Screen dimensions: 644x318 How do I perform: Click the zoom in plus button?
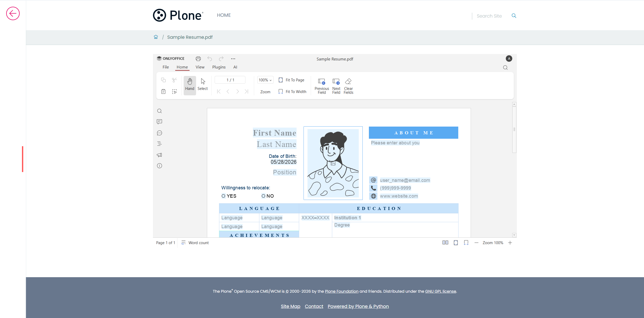510,243
